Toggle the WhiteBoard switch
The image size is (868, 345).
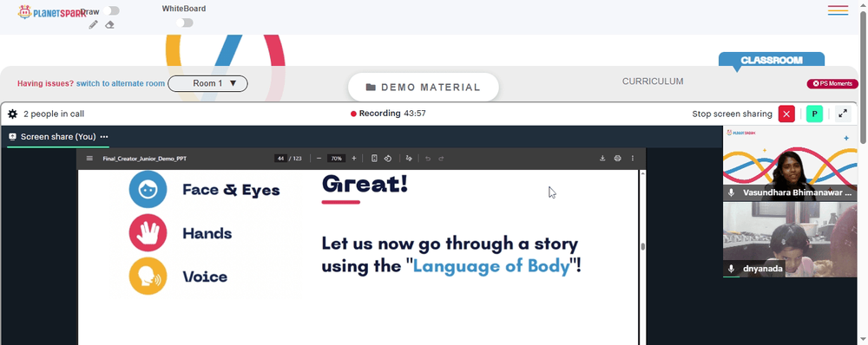pos(184,23)
